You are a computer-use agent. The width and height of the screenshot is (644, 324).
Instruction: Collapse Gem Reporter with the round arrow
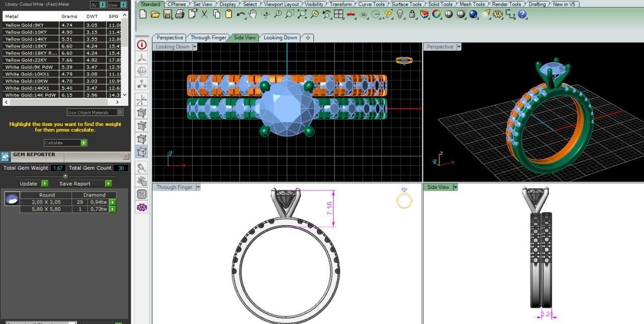click(65, 175)
